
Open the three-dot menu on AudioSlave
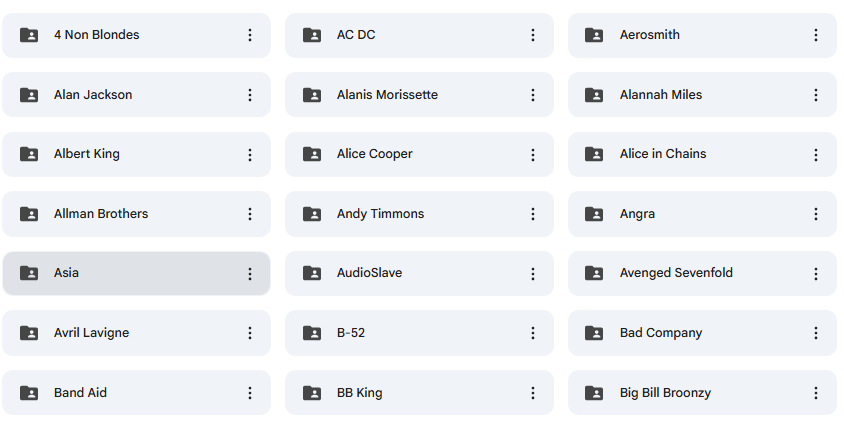point(532,273)
